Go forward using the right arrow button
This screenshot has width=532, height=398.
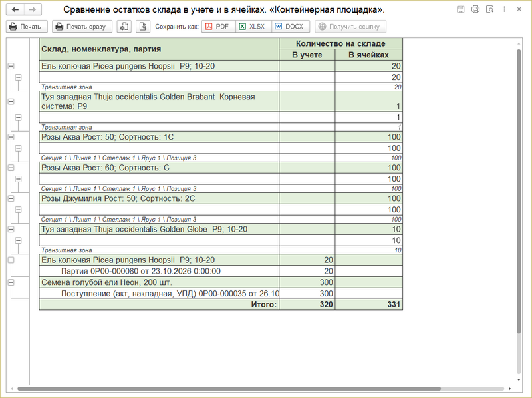(33, 9)
